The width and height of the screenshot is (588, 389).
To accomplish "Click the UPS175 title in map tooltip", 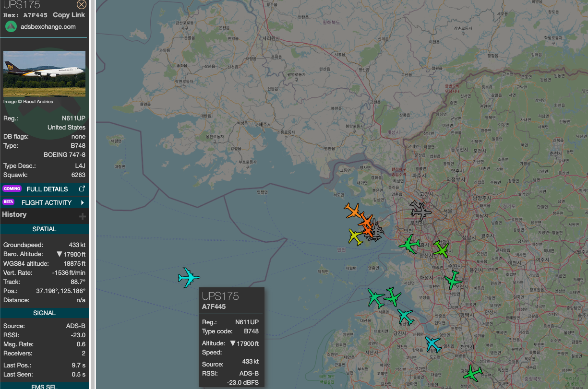I will 220,296.
